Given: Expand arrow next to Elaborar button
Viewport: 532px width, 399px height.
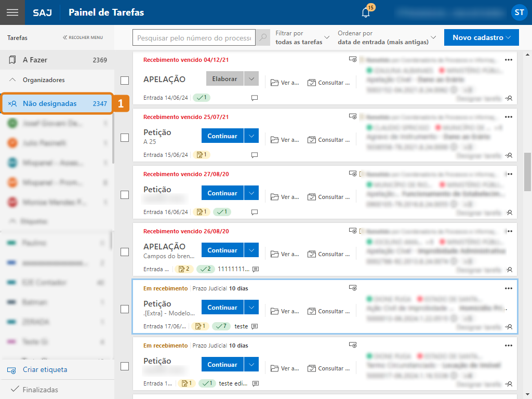Looking at the screenshot, I should 251,79.
